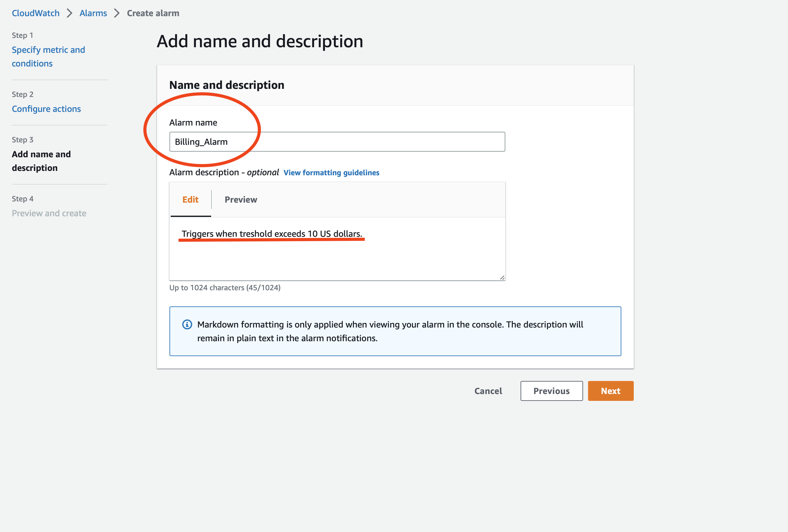The height and width of the screenshot is (532, 788).
Task: Click Step 4 Preview and create
Action: (49, 213)
